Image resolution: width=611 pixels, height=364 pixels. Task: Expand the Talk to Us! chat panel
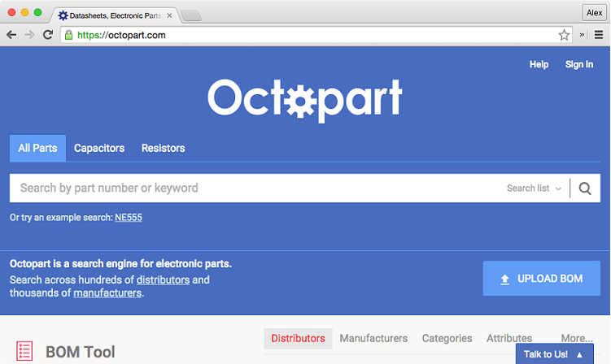(555, 354)
